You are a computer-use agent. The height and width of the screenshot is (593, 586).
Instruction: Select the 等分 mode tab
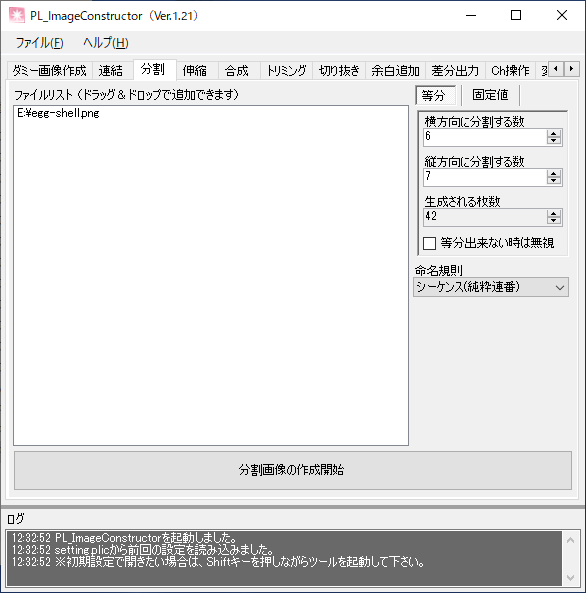click(435, 95)
